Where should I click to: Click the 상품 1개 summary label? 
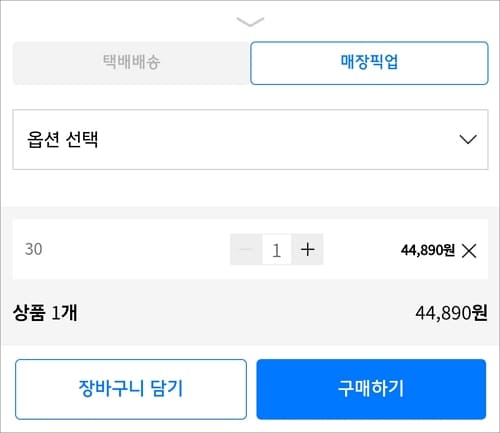(45, 313)
